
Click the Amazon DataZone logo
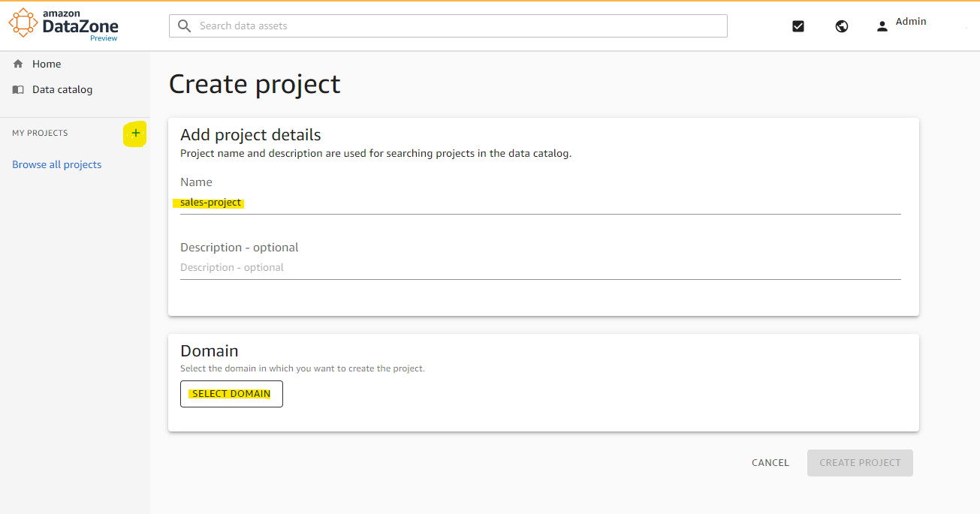click(63, 25)
